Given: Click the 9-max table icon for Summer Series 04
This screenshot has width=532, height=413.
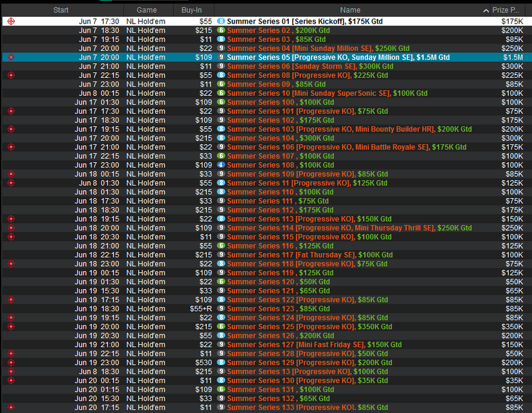Looking at the screenshot, I should [221, 48].
